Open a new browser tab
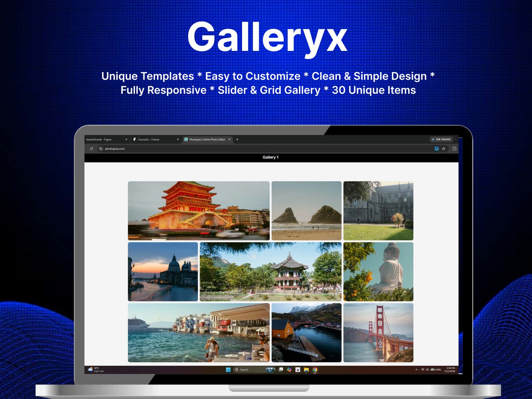The height and width of the screenshot is (399, 532). (x=237, y=139)
